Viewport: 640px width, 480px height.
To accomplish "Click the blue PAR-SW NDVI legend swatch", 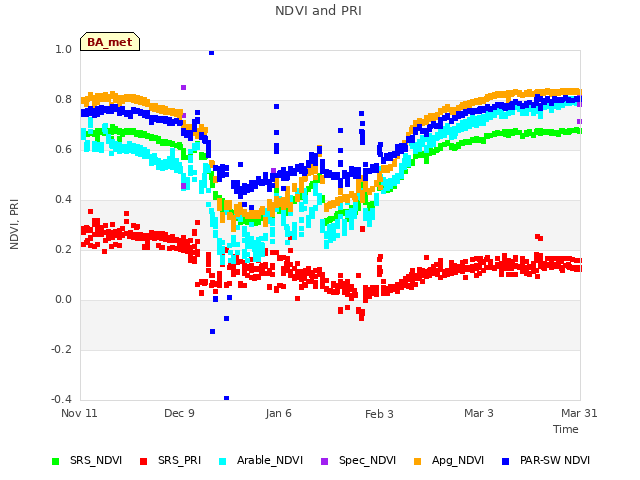I will click(506, 462).
